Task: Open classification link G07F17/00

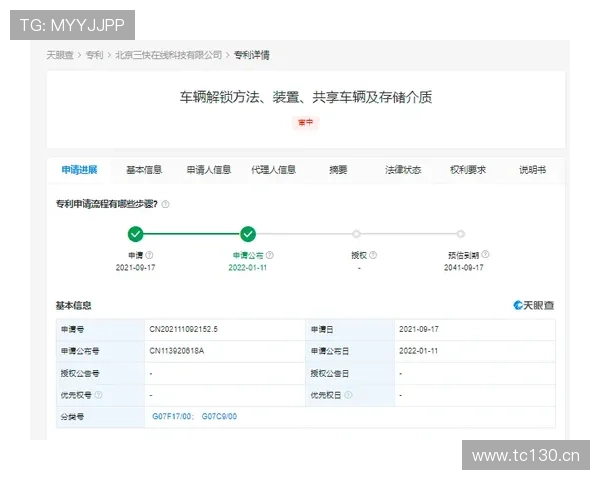Action: coord(173,416)
